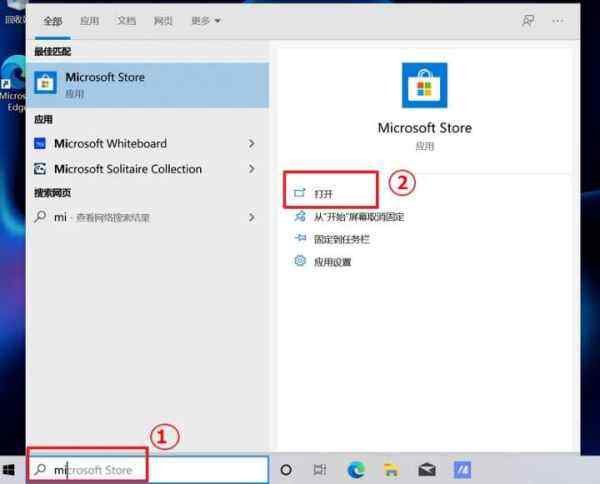Click magnifier icon beside 'mi' web result

(40, 217)
